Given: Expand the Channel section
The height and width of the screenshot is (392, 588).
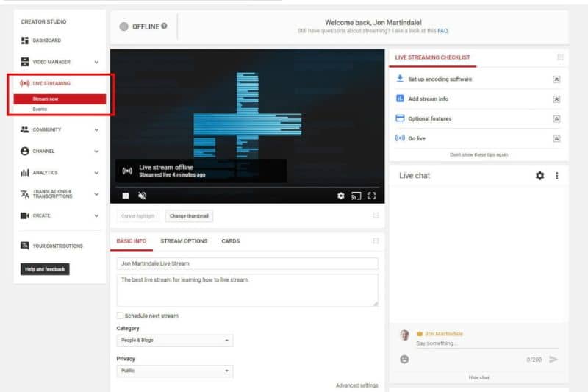Looking at the screenshot, I should tap(96, 152).
